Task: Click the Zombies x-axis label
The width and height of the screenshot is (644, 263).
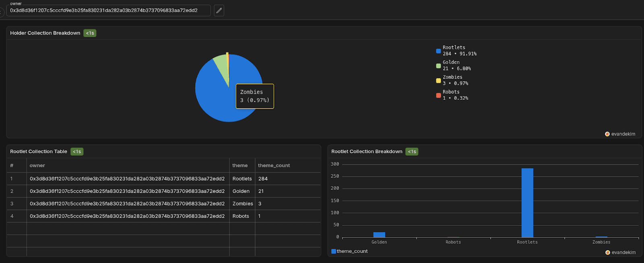Action: tap(601, 242)
